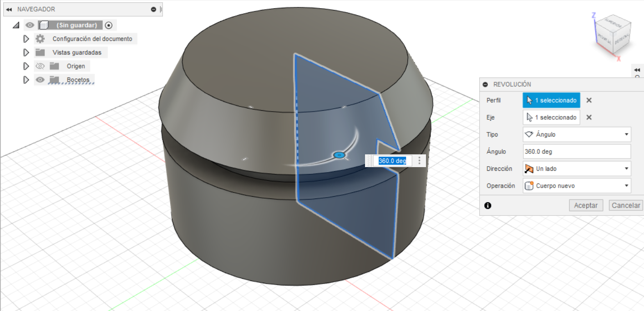Select the Bocetos tree row text
Screen dimensions: 644x311
point(78,80)
